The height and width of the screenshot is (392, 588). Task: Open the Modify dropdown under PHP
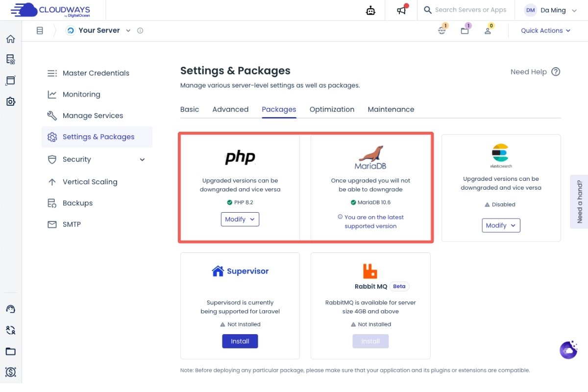click(240, 219)
